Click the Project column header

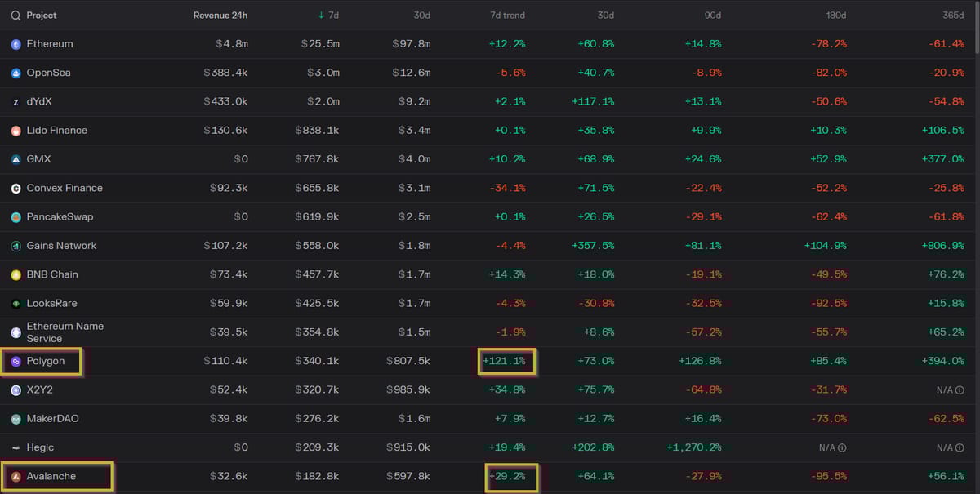(x=42, y=16)
